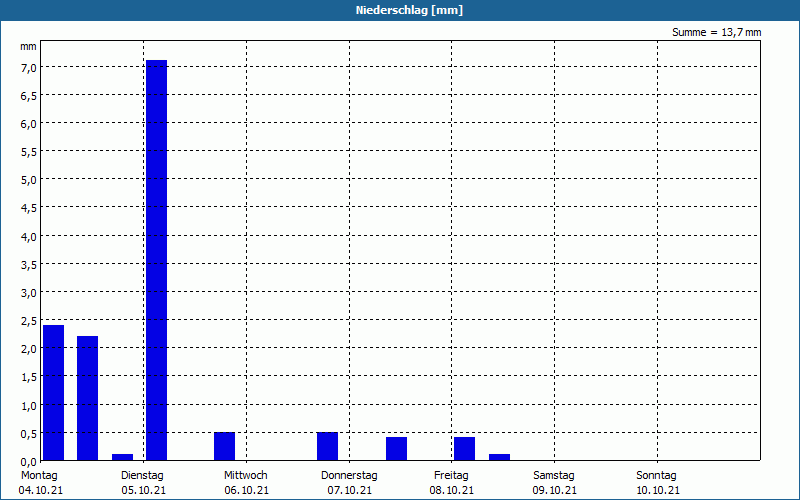Click the '4,0' y-axis label
Viewport: 800px width, 500px height.
click(x=28, y=236)
